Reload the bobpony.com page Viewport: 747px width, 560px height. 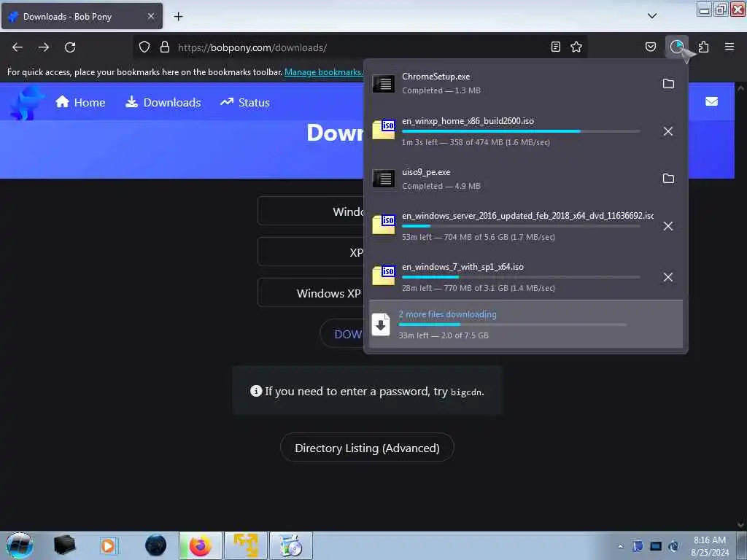(x=70, y=47)
